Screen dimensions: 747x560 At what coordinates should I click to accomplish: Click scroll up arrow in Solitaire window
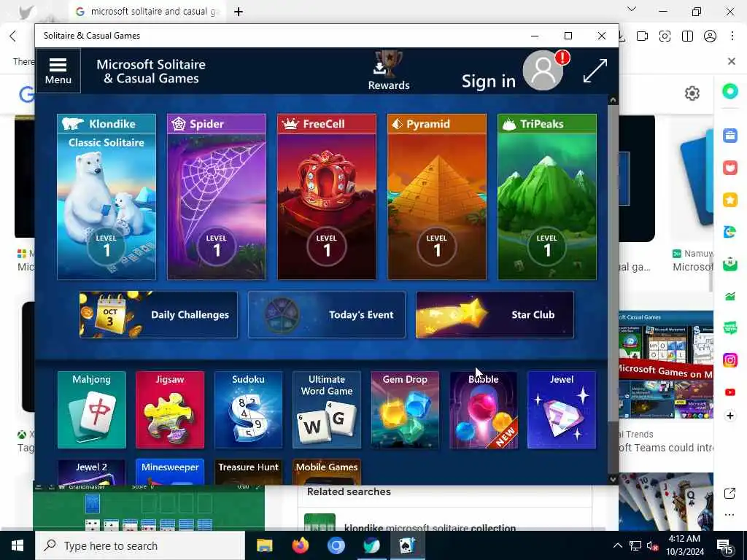click(x=613, y=100)
